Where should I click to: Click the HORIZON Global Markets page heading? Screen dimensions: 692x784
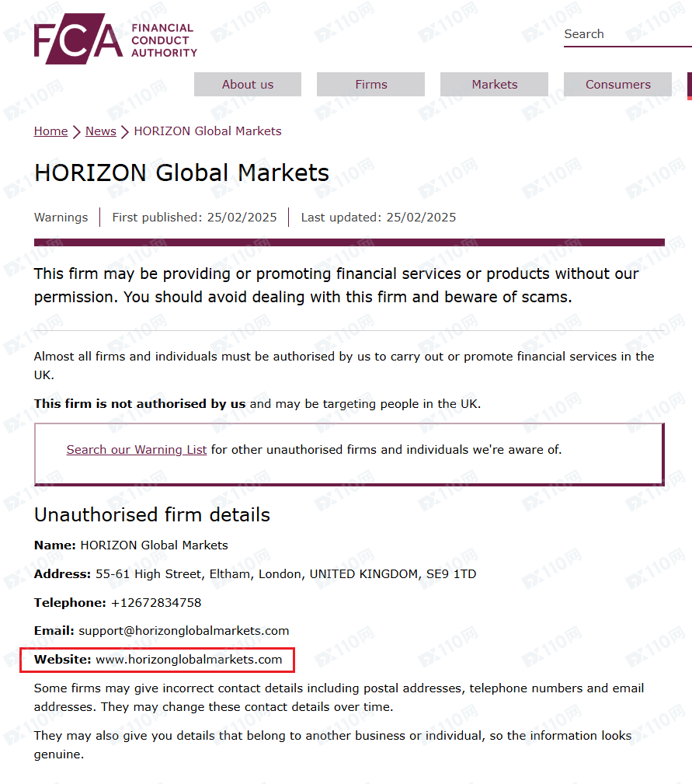click(x=182, y=172)
